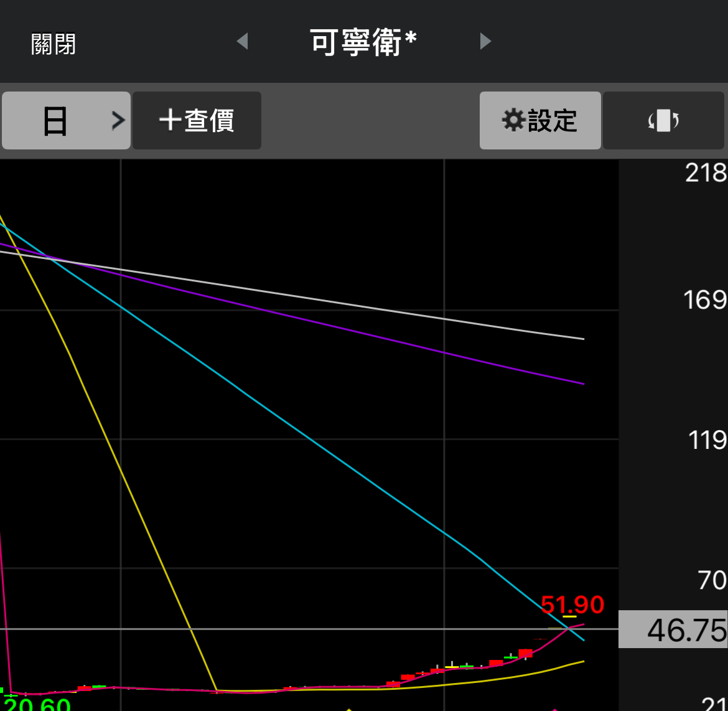Click the high price label 51.90
The height and width of the screenshot is (711, 728).
[572, 605]
